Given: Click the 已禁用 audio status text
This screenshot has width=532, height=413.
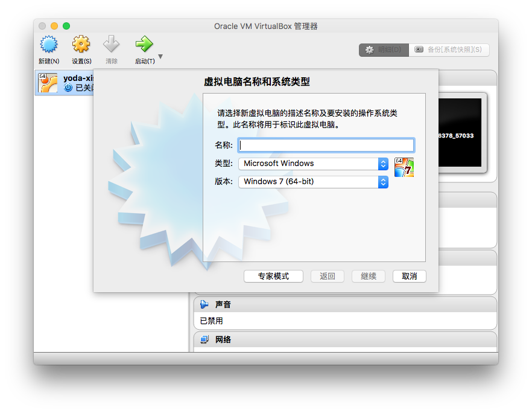Looking at the screenshot, I should (211, 321).
